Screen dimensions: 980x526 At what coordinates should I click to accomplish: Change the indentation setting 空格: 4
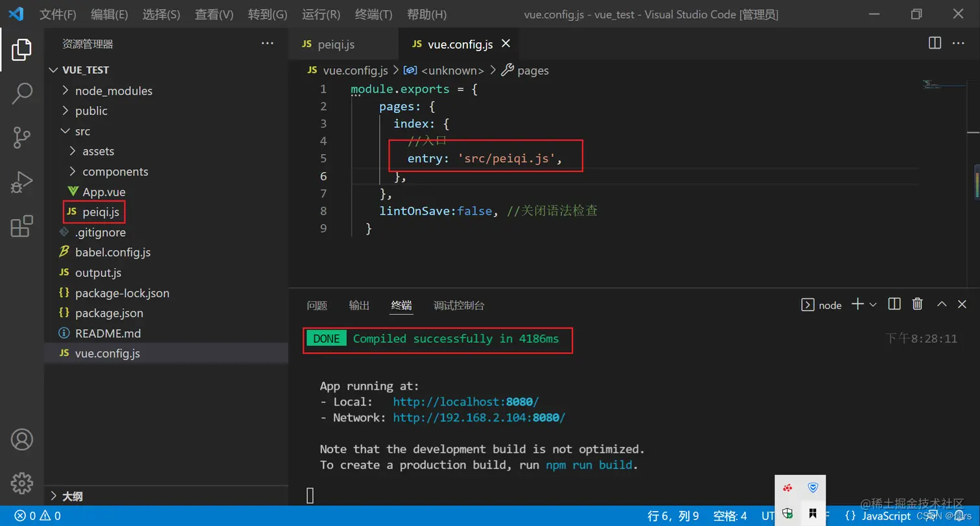click(x=730, y=516)
